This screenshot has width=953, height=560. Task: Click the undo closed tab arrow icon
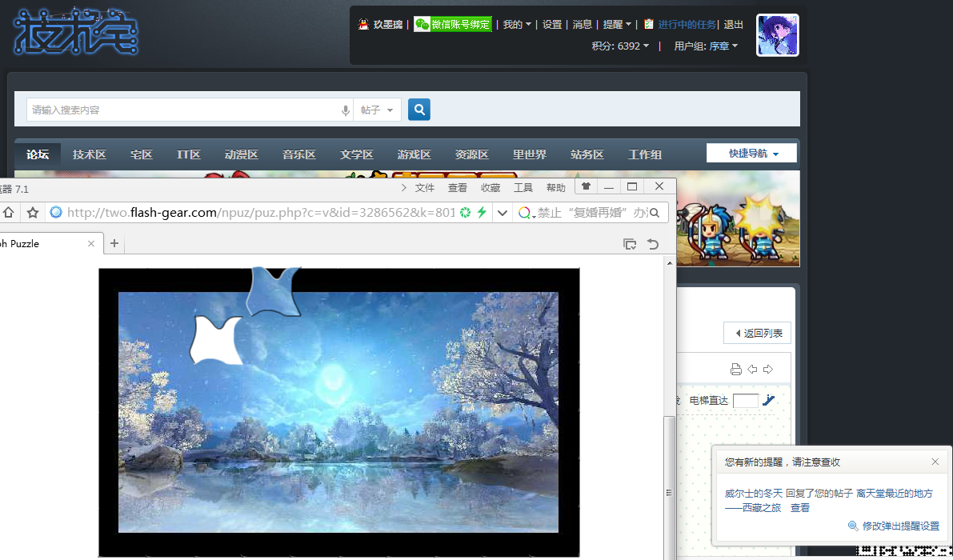653,244
